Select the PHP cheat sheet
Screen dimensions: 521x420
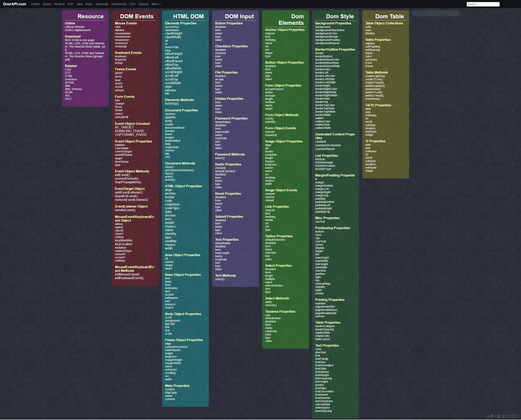[70, 4]
